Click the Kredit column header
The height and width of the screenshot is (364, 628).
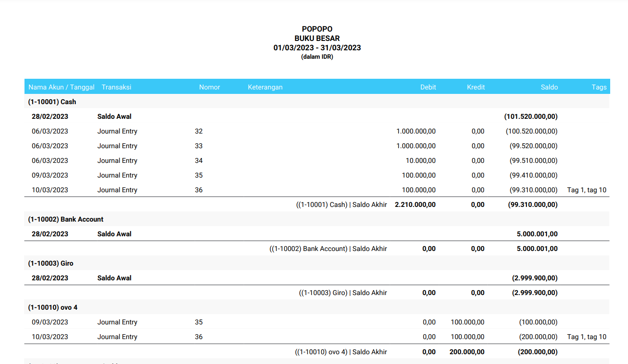[476, 87]
